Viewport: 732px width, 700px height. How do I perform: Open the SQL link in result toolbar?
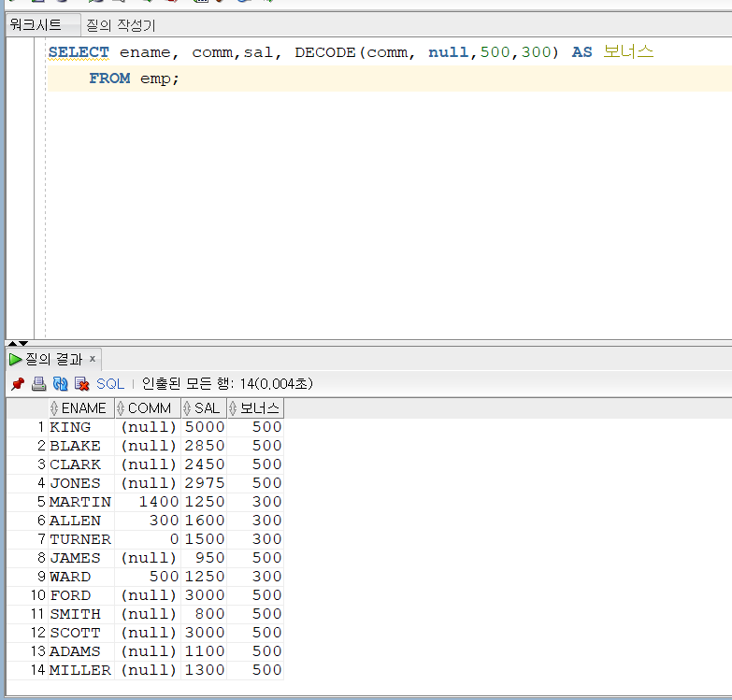(110, 384)
